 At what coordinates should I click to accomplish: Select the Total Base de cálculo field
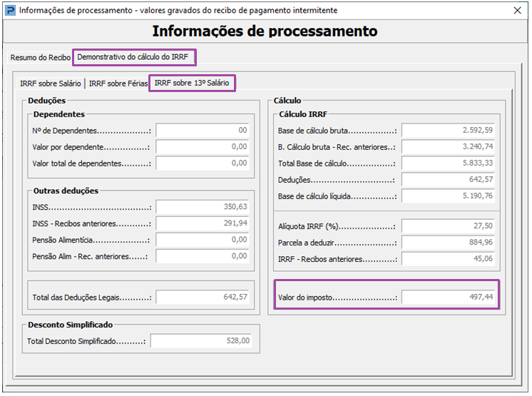click(x=448, y=163)
